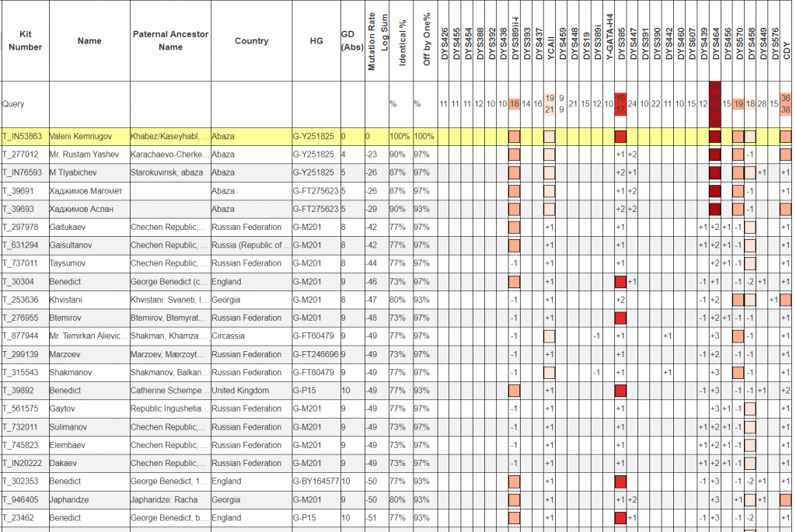Image resolution: width=796 pixels, height=532 pixels.
Task: Select the name Japharidze
Action: coord(72,500)
